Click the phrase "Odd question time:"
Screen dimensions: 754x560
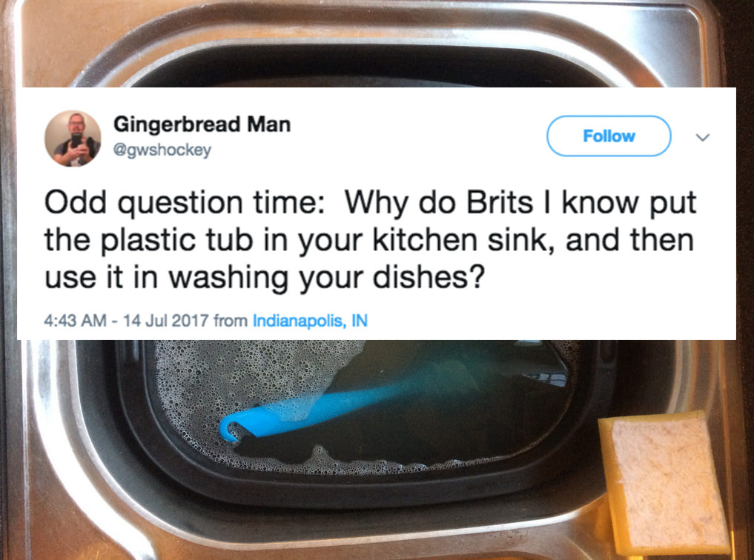point(181,204)
